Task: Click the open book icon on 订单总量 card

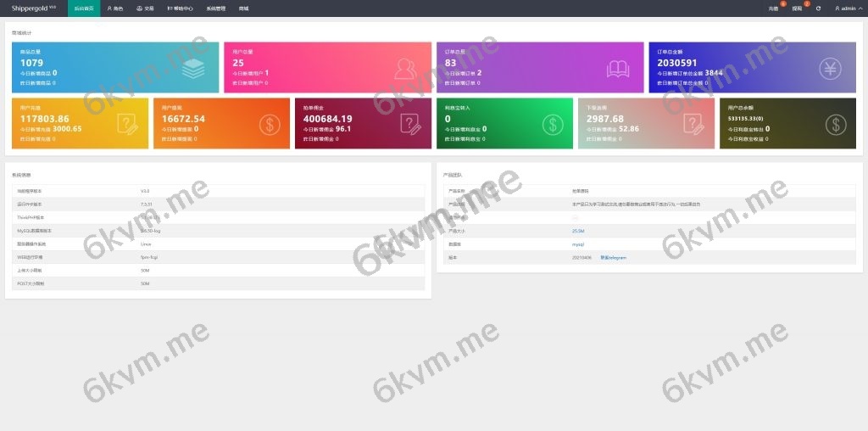Action: (617, 68)
